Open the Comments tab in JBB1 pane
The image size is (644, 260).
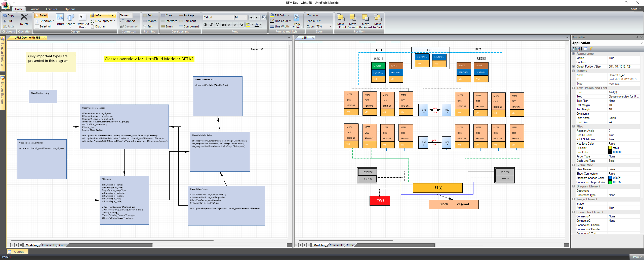click(336, 245)
